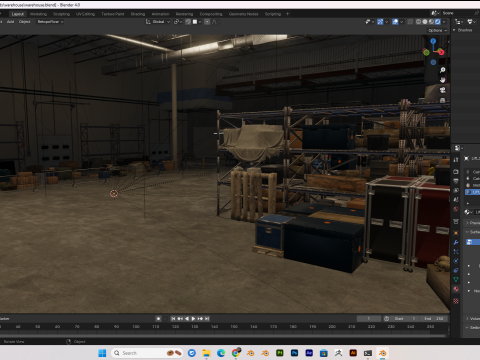Open the Physics properties tab
Image resolution: width=480 pixels, height=360 pixels.
(456, 261)
